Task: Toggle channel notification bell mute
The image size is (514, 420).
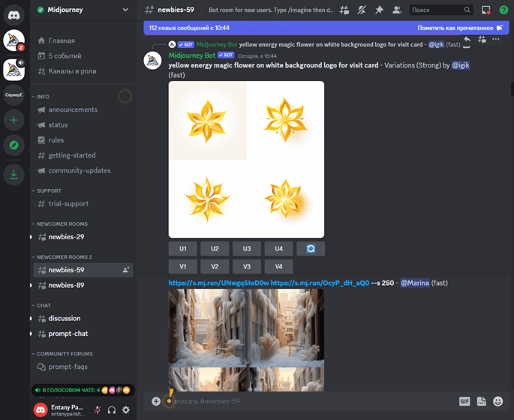Action: [x=362, y=10]
